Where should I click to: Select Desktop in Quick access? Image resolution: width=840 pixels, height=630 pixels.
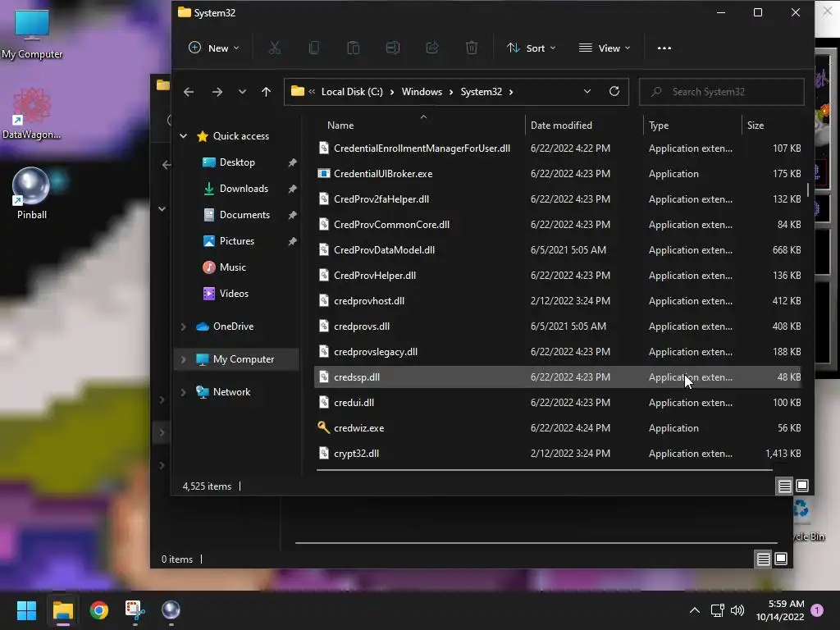click(x=237, y=162)
